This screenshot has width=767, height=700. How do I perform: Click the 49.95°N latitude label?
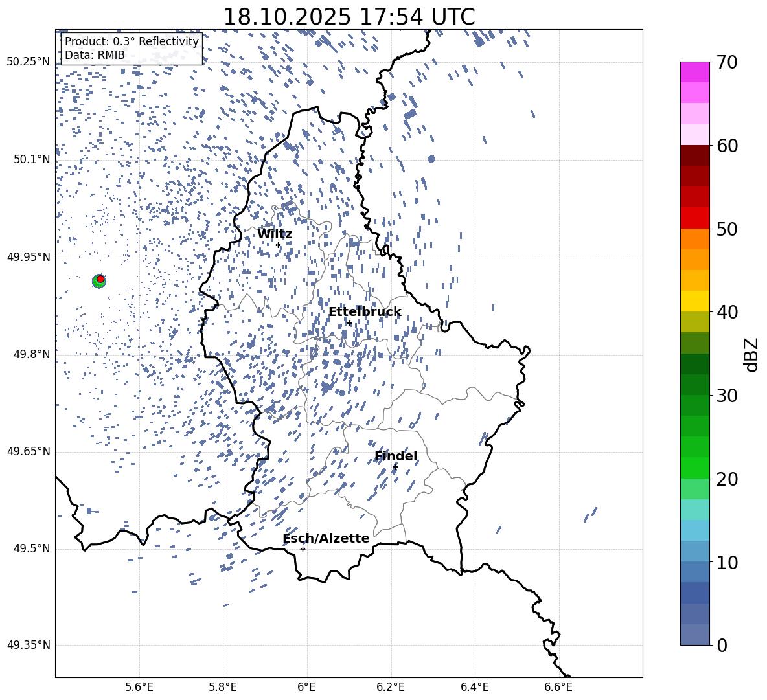[x=29, y=257]
